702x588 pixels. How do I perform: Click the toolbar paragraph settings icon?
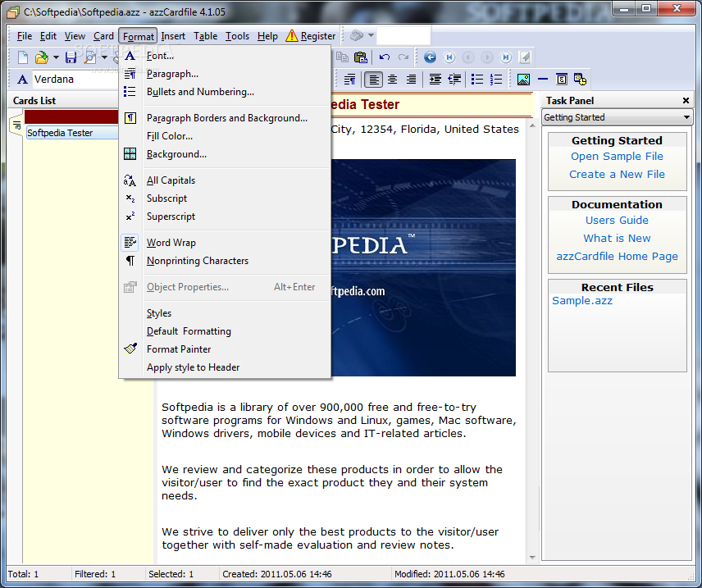point(350,80)
